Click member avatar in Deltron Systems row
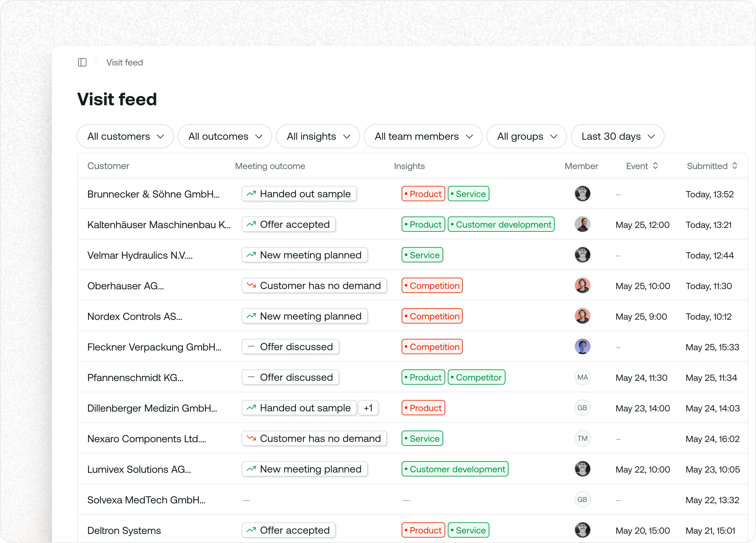 (582, 530)
